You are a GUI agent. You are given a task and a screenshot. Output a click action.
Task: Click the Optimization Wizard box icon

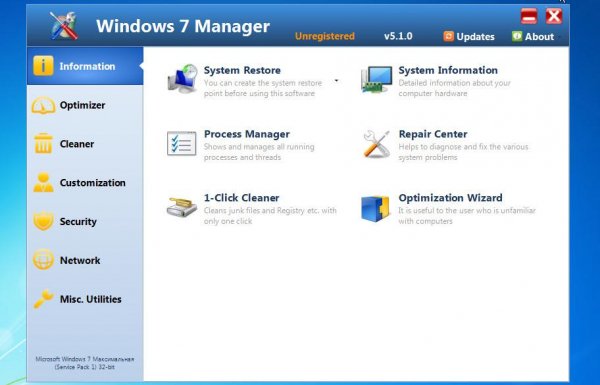click(375, 209)
